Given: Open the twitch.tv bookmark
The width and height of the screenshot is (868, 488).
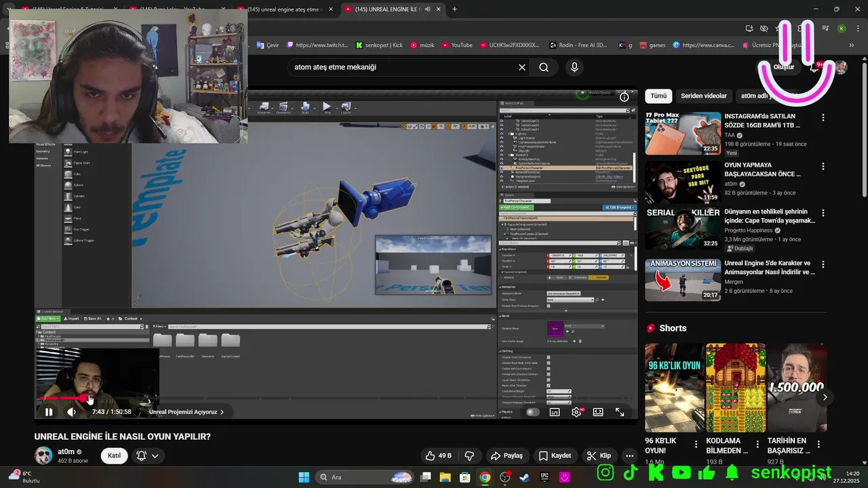Looking at the screenshot, I should point(317,45).
